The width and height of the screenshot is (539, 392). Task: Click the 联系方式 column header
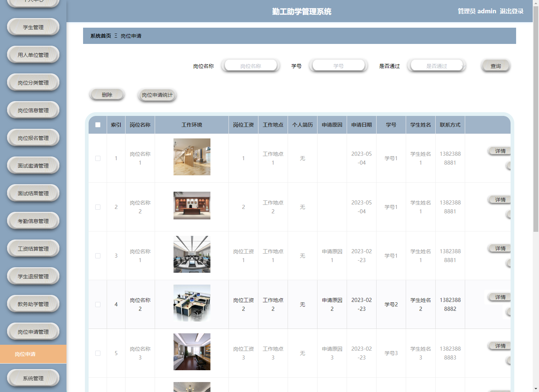(450, 125)
